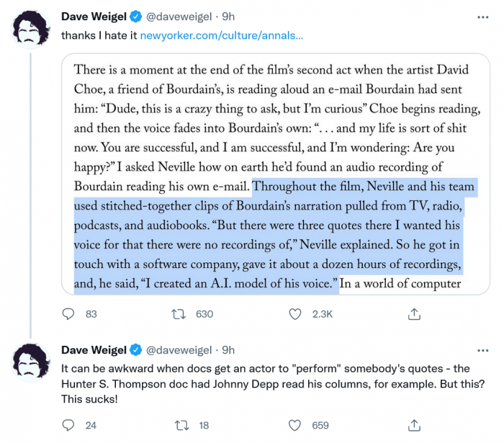Image resolution: width=504 pixels, height=443 pixels.
Task: Share the first tweet
Action: click(x=414, y=314)
